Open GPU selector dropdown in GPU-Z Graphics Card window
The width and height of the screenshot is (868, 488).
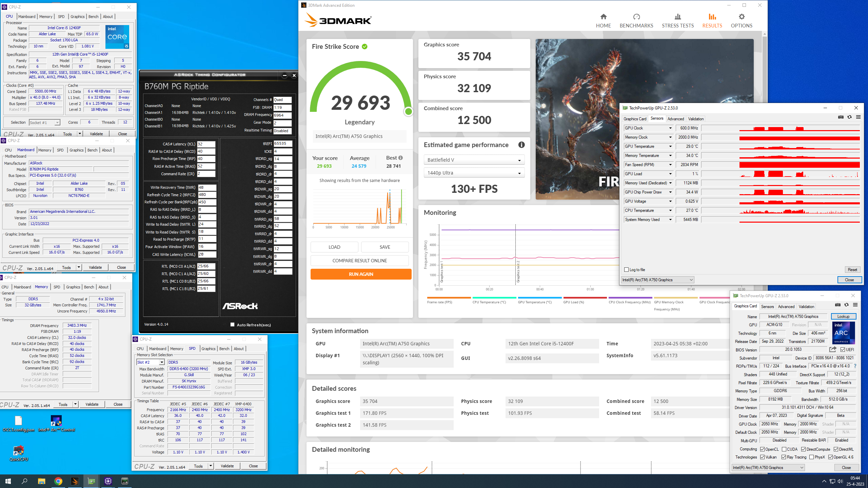[768, 468]
